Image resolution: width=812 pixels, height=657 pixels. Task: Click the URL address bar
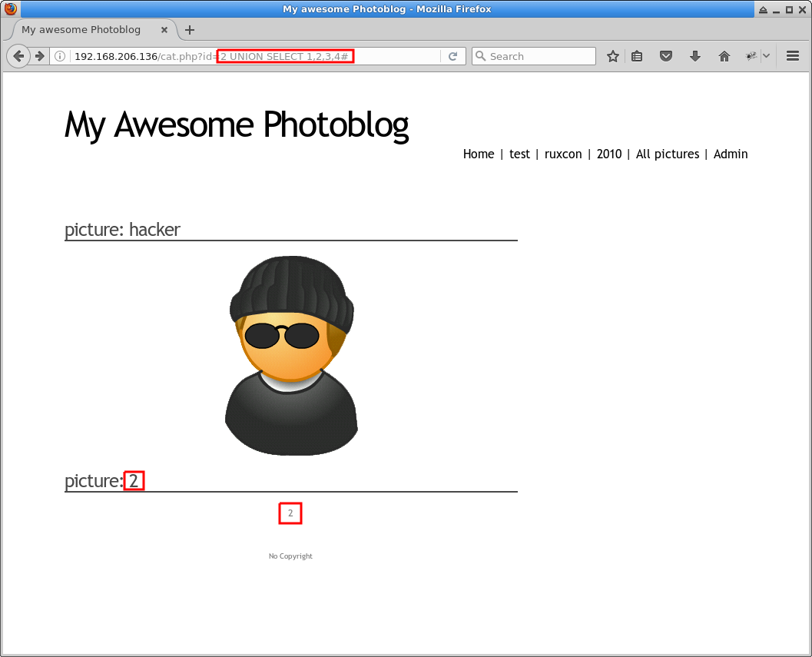257,56
